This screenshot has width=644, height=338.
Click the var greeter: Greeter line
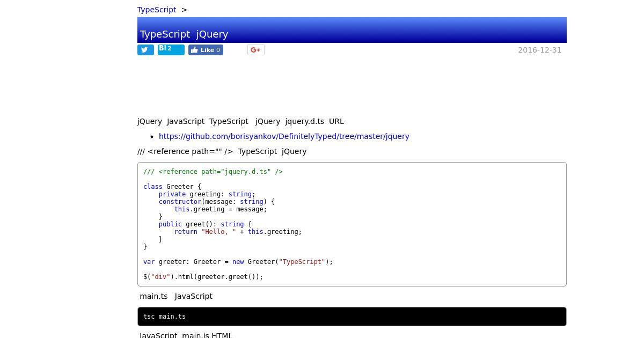click(238, 262)
